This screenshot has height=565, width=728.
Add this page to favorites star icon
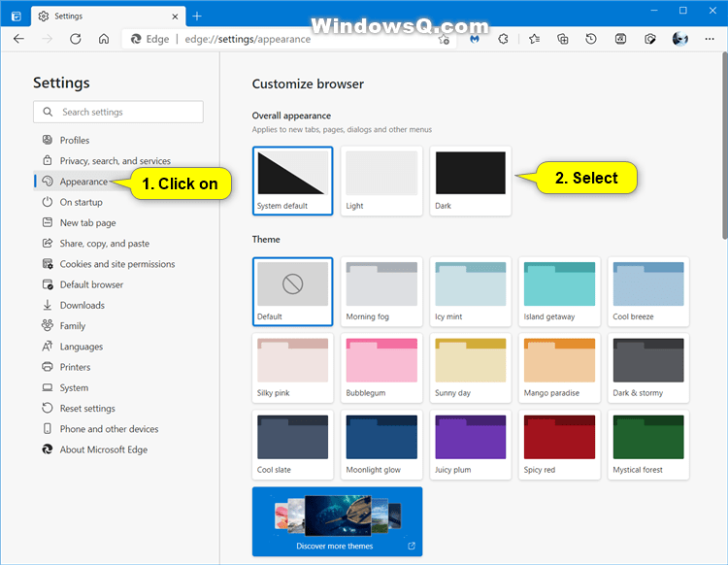[x=444, y=40]
